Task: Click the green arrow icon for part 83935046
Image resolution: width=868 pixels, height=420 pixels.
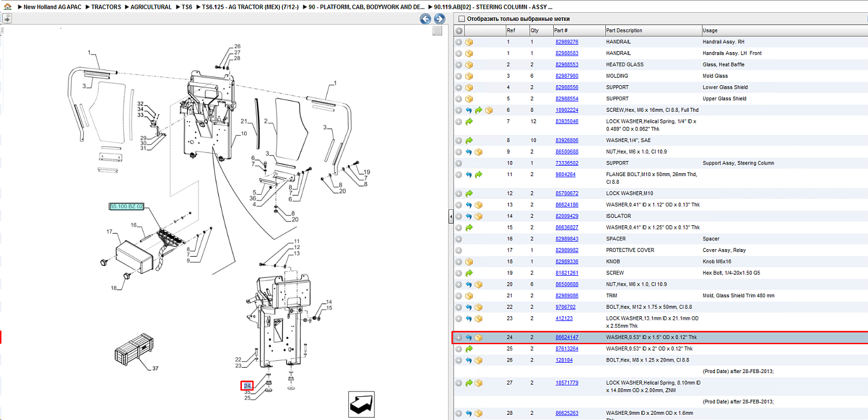Action: pyautogui.click(x=469, y=122)
